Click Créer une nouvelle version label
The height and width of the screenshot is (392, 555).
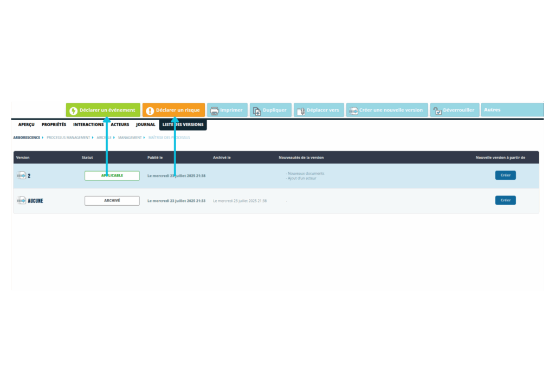(x=391, y=110)
